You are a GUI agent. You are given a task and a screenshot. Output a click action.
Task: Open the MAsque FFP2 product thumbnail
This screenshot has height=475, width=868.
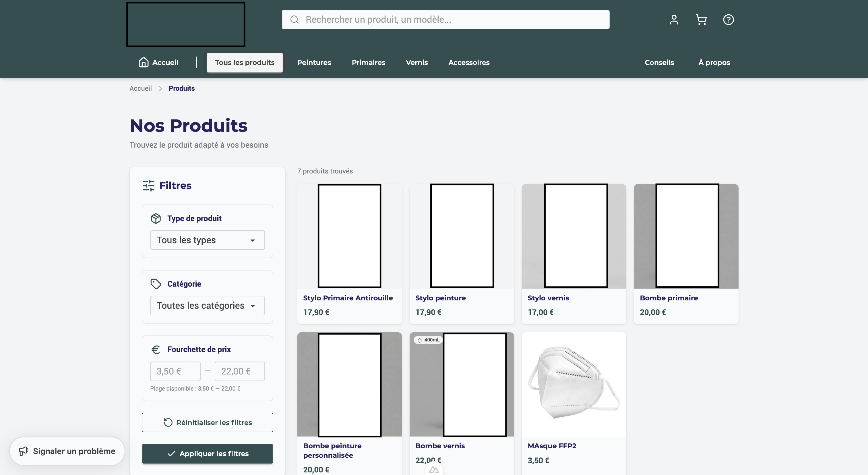[x=573, y=384]
